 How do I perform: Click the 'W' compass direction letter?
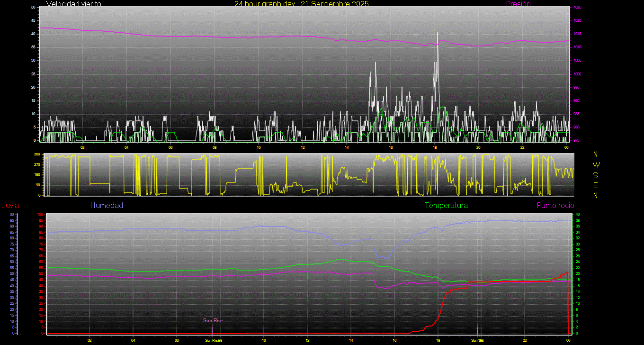click(596, 165)
